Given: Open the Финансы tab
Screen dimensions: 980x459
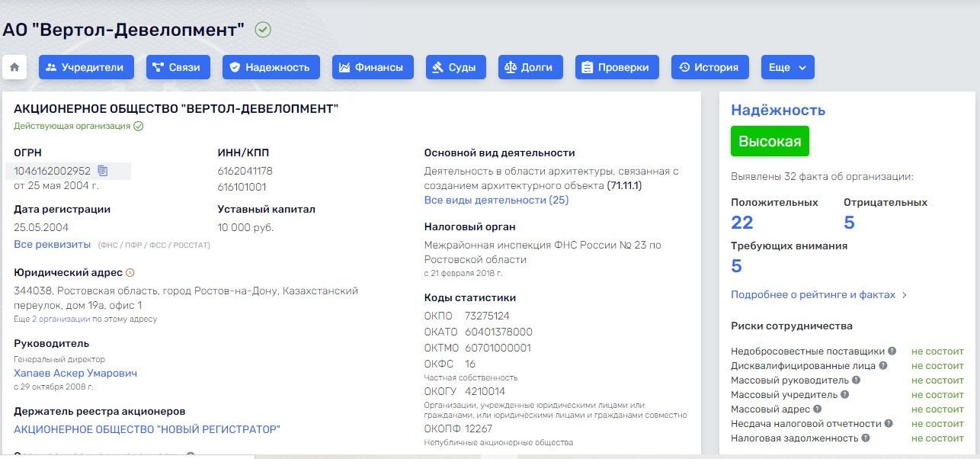Looking at the screenshot, I should pos(373,67).
